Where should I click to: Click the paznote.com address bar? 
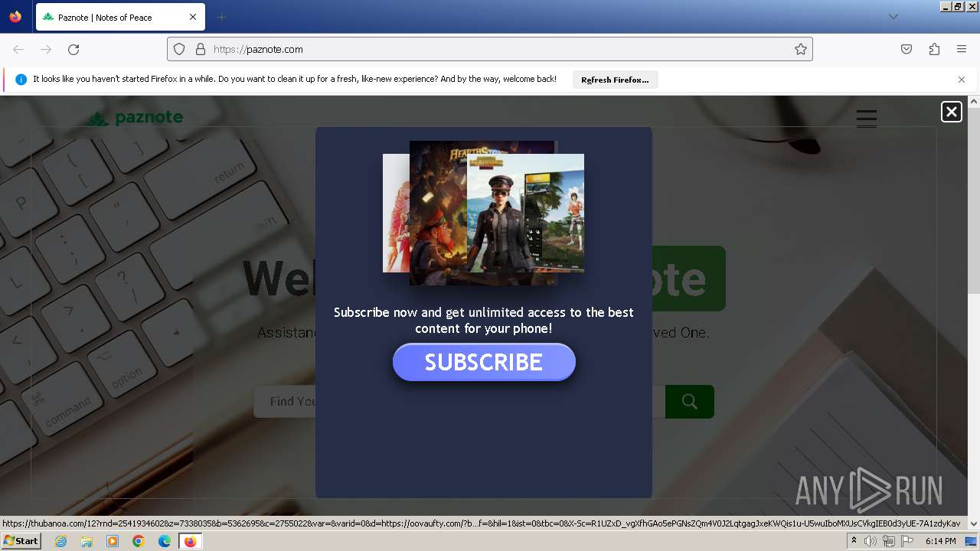tap(490, 49)
